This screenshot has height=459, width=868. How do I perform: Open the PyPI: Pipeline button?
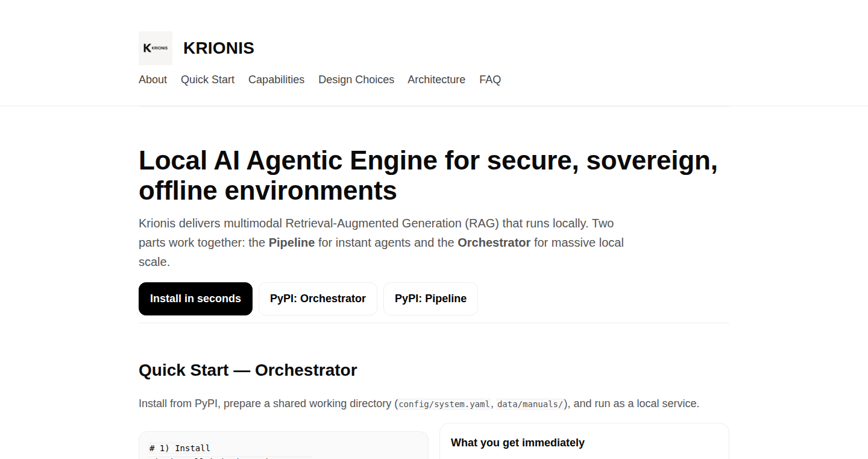pyautogui.click(x=430, y=299)
